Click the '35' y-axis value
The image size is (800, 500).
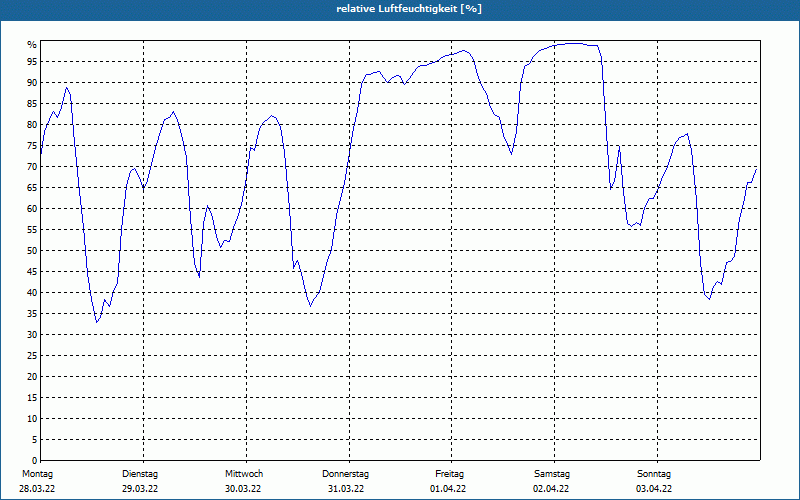pos(32,314)
